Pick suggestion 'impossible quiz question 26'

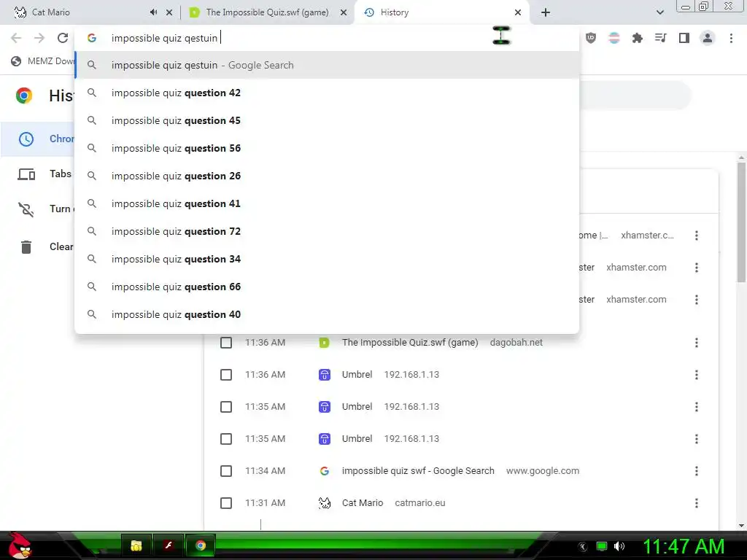point(327,176)
